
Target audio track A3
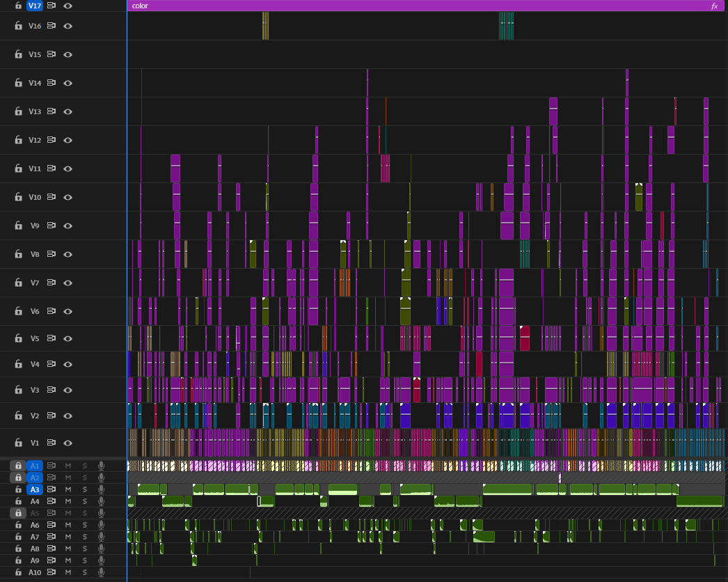[x=35, y=489]
